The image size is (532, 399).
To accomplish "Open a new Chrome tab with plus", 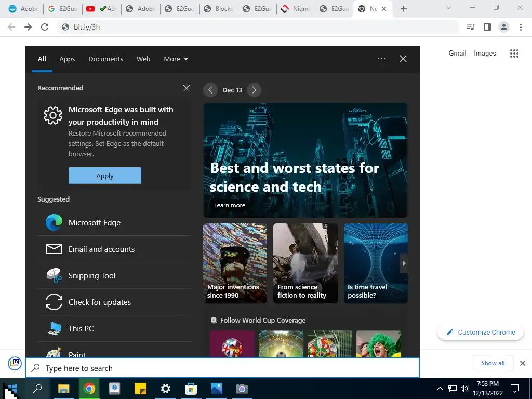I will coord(403,9).
